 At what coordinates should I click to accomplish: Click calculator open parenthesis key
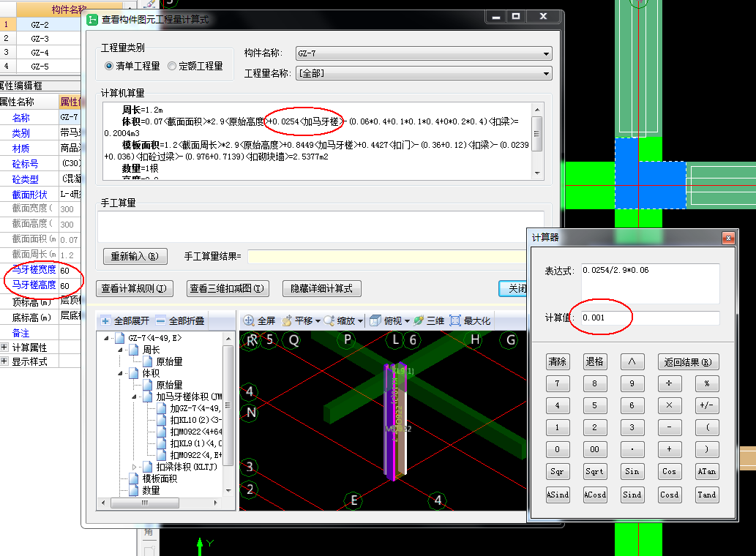(x=707, y=427)
